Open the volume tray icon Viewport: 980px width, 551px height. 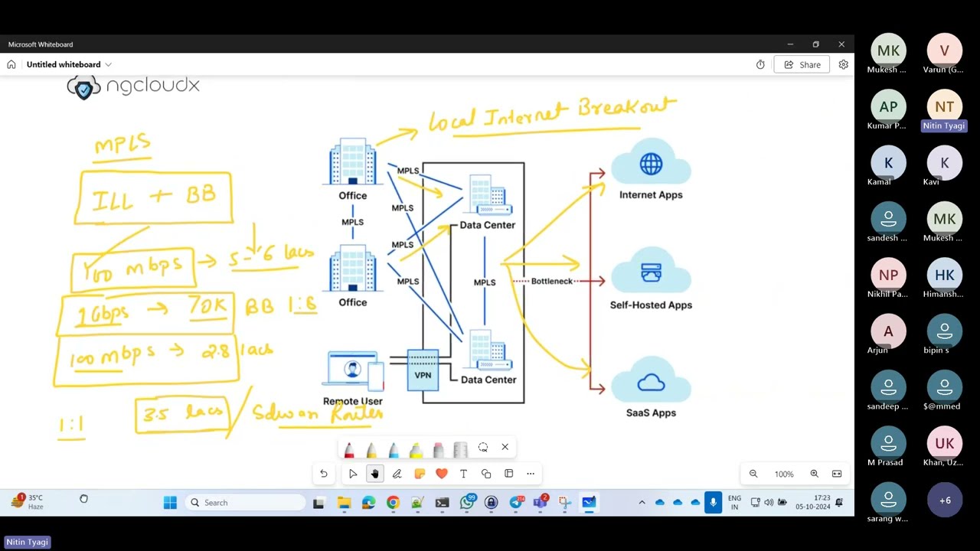[769, 503]
